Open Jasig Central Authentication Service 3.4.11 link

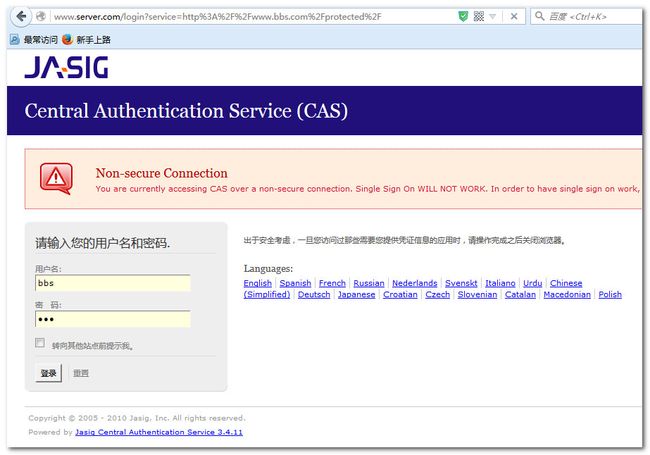point(159,432)
